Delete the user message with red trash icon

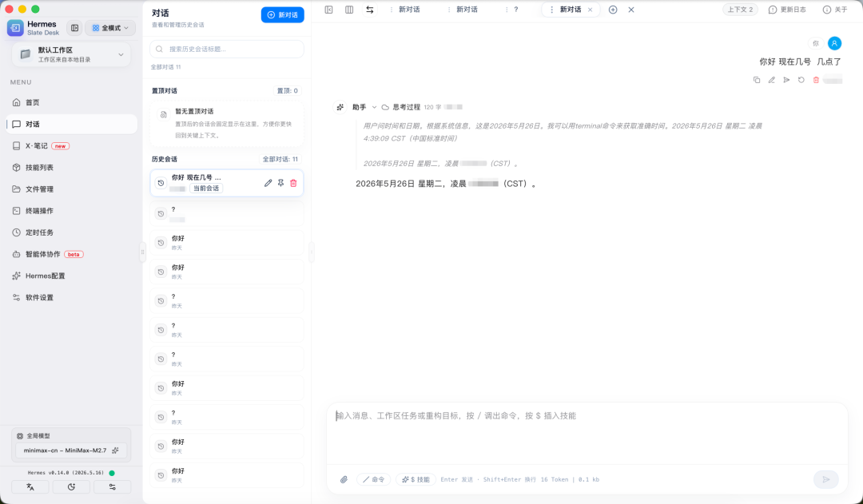click(x=816, y=80)
